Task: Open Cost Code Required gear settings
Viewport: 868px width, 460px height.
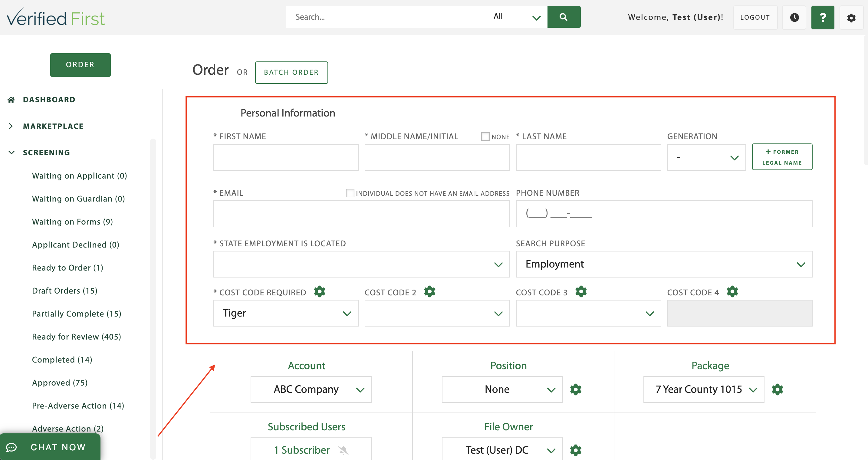Action: [319, 291]
